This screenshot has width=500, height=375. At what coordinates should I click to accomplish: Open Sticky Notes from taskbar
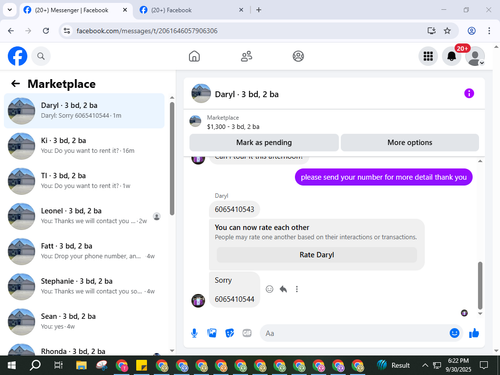point(141,365)
